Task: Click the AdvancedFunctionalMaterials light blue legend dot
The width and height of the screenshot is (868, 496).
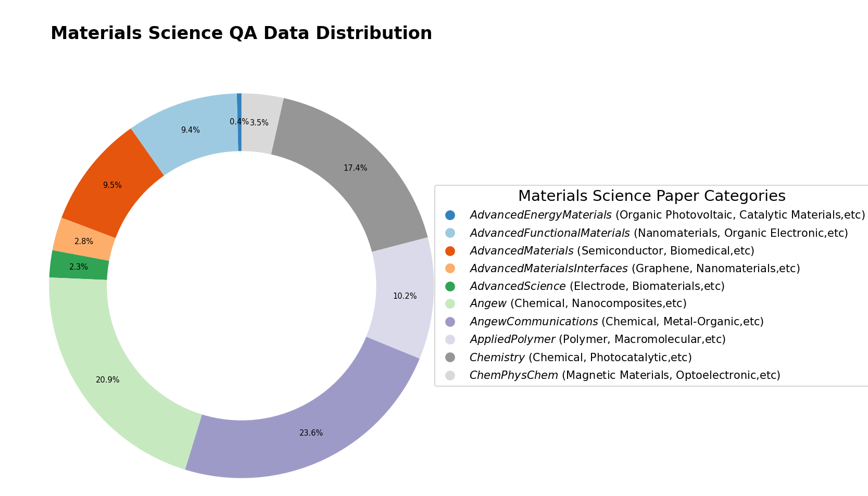Action: pos(450,233)
